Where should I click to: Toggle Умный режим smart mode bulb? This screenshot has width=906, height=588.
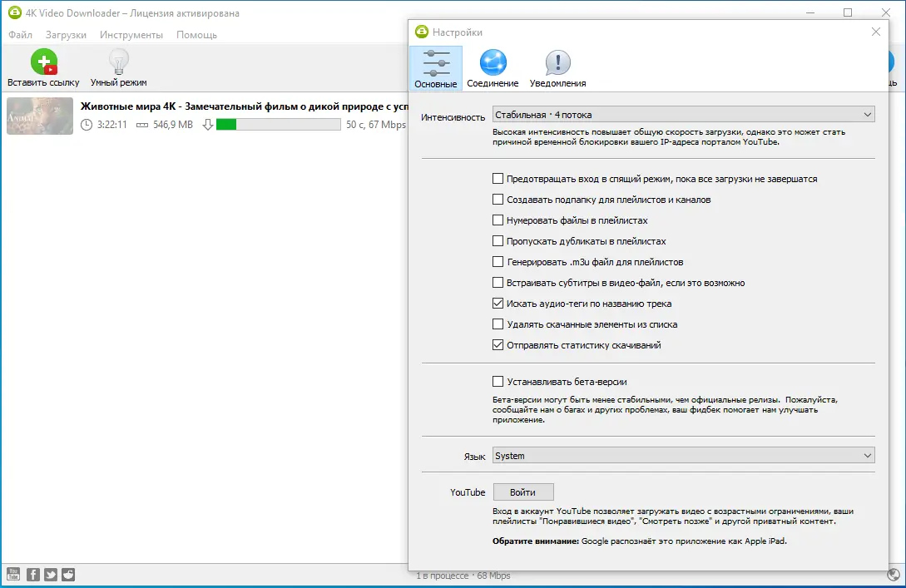tap(118, 62)
